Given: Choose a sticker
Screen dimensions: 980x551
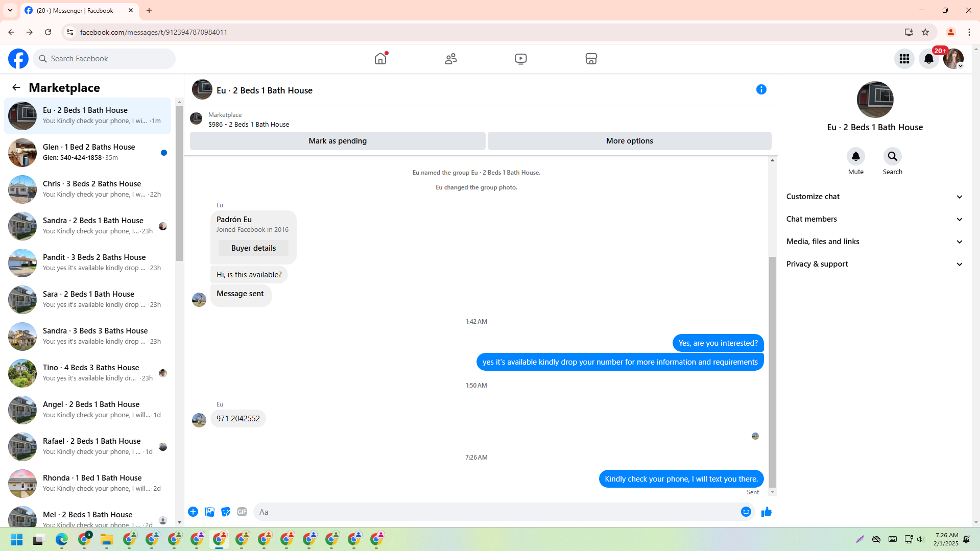Looking at the screenshot, I should click(x=226, y=512).
